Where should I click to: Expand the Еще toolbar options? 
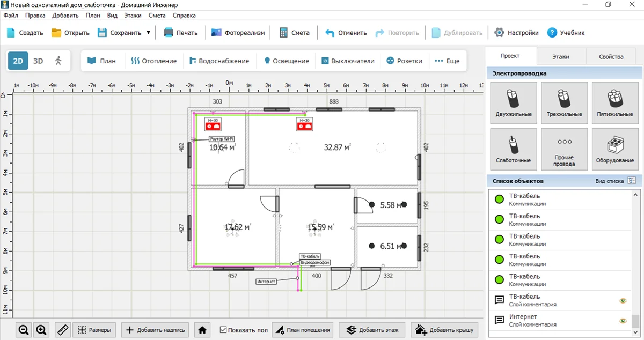click(447, 61)
